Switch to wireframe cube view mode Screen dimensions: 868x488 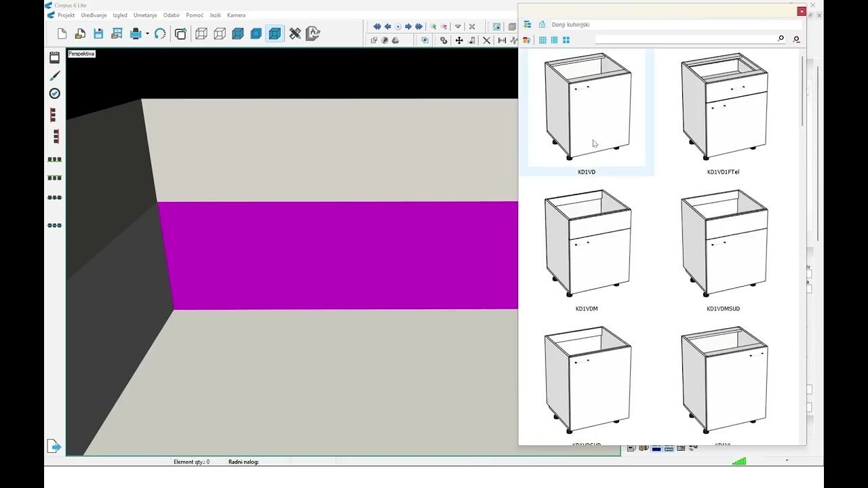click(201, 34)
